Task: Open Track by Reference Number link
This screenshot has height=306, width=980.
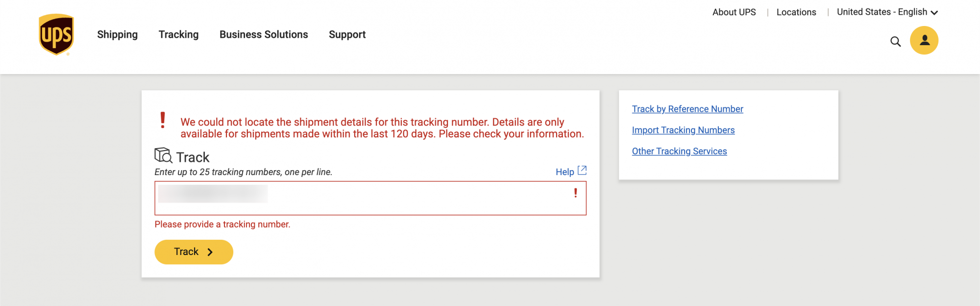Action: pos(687,109)
